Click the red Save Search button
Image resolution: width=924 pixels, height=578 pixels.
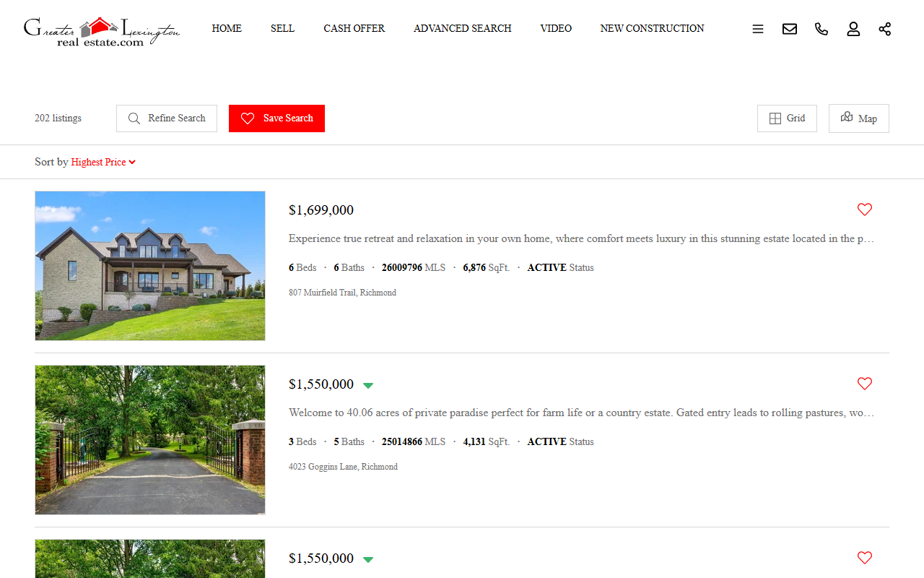point(276,118)
